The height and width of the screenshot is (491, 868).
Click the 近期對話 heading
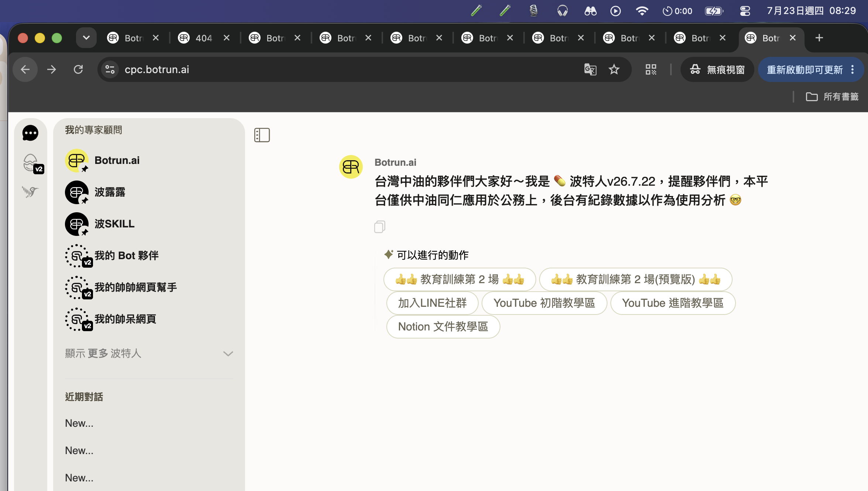coord(84,397)
